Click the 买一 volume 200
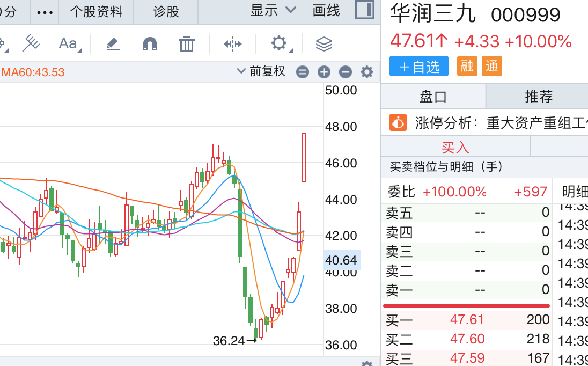 [538, 319]
